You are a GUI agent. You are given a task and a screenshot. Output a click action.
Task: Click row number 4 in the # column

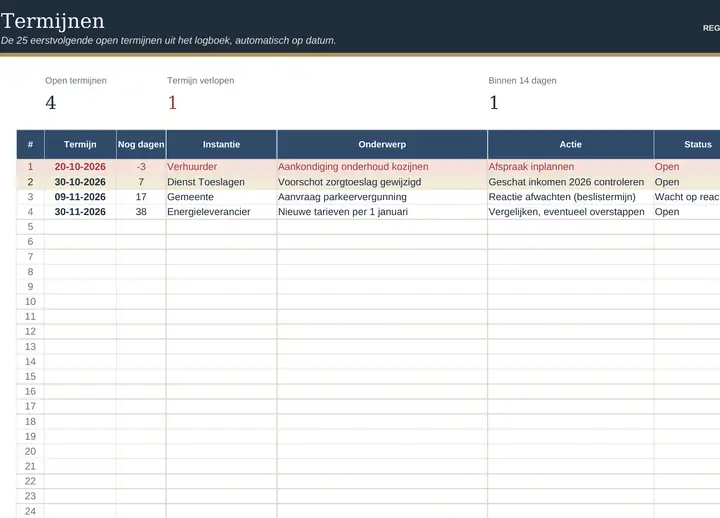[x=30, y=212]
